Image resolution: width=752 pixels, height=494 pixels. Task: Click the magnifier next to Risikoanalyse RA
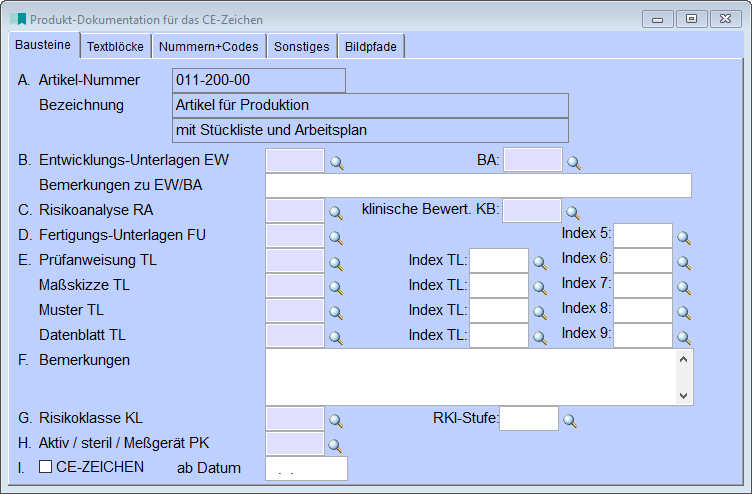[336, 212]
